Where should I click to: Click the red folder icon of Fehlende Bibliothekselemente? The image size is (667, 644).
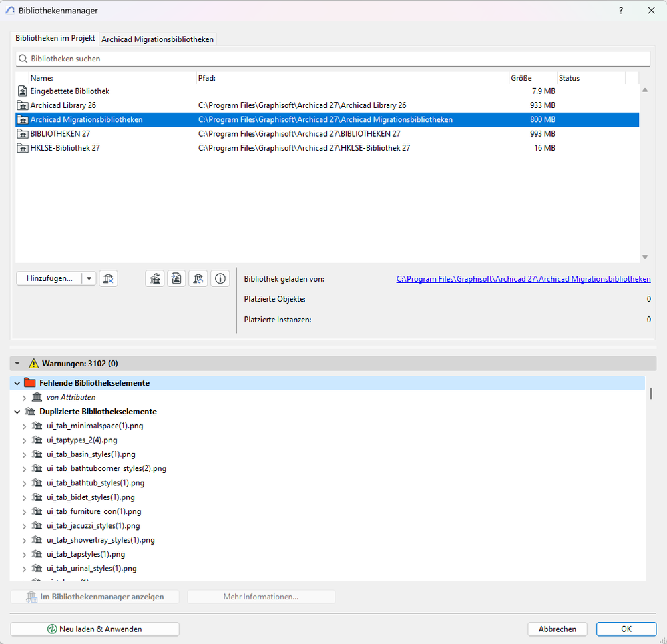[x=30, y=382]
